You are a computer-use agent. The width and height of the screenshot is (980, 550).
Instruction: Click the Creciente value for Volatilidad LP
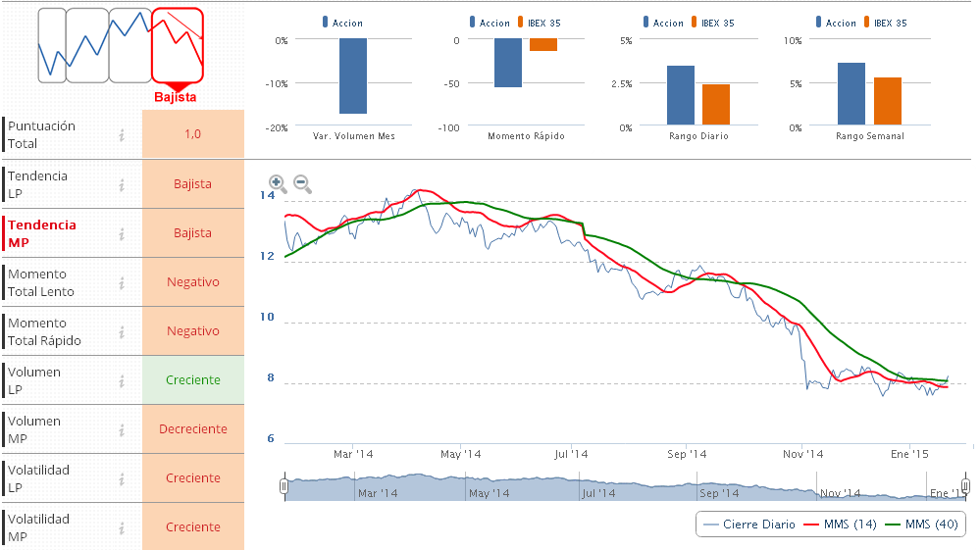pos(193,478)
